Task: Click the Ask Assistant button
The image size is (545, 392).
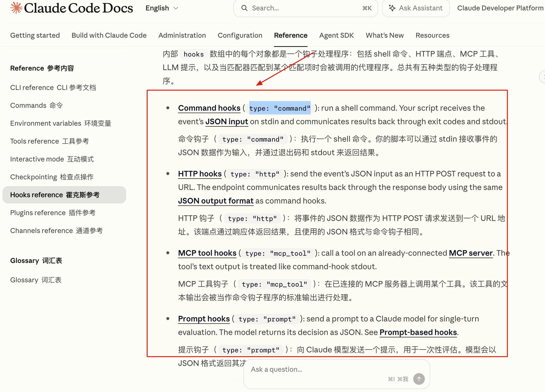Action: tap(416, 8)
